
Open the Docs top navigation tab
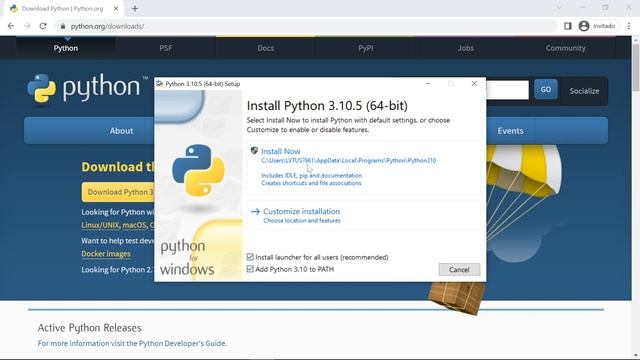[x=266, y=48]
